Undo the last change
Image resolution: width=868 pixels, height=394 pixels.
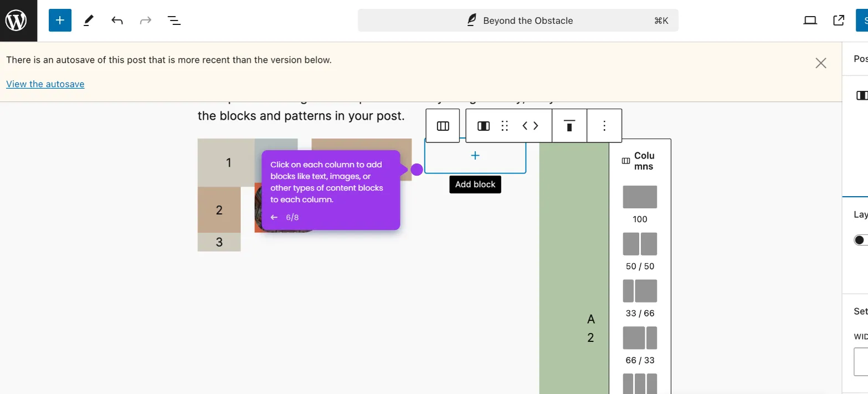[117, 21]
